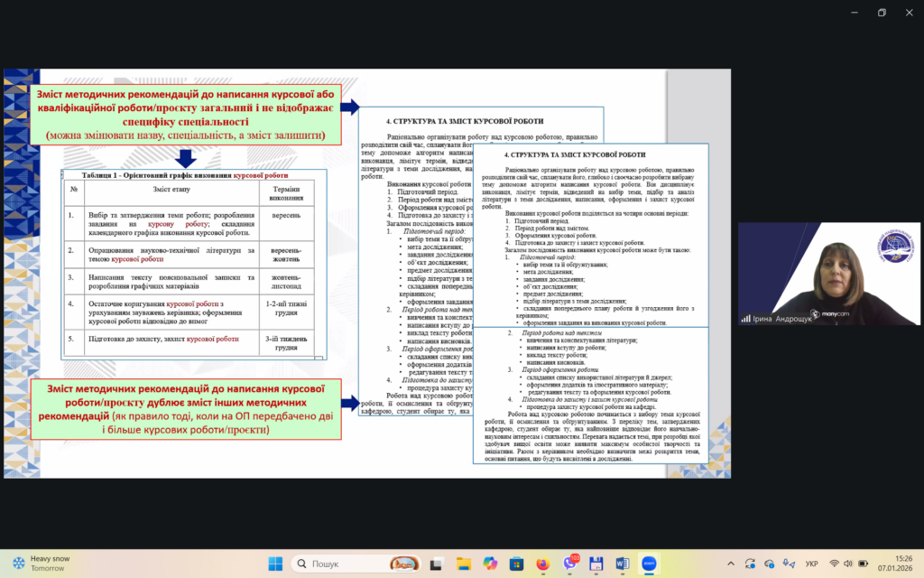The height and width of the screenshot is (578, 924).
Task: Select Ірина Андрощук's video thumbnail
Action: (828, 274)
